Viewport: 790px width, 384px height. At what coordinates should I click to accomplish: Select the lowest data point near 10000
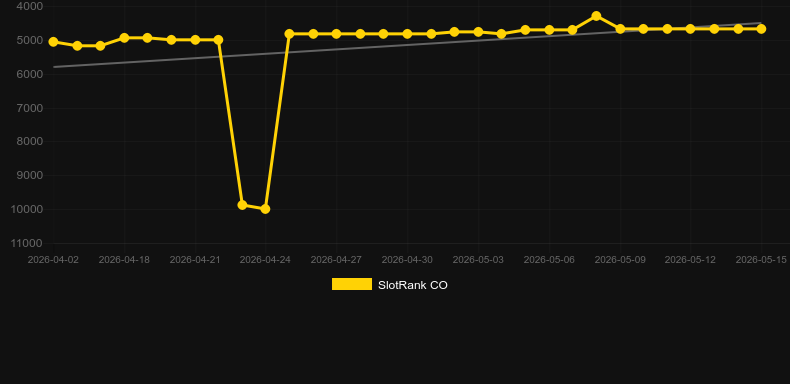266,209
